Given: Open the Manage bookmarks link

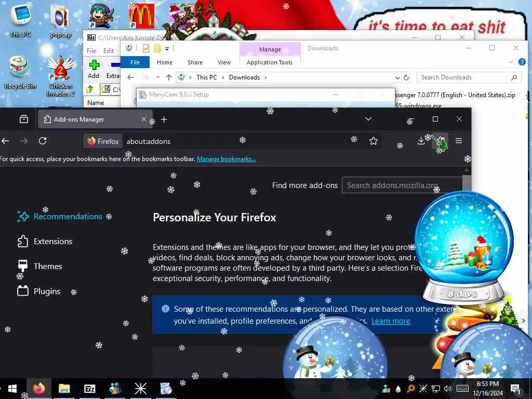Looking at the screenshot, I should pyautogui.click(x=227, y=159).
